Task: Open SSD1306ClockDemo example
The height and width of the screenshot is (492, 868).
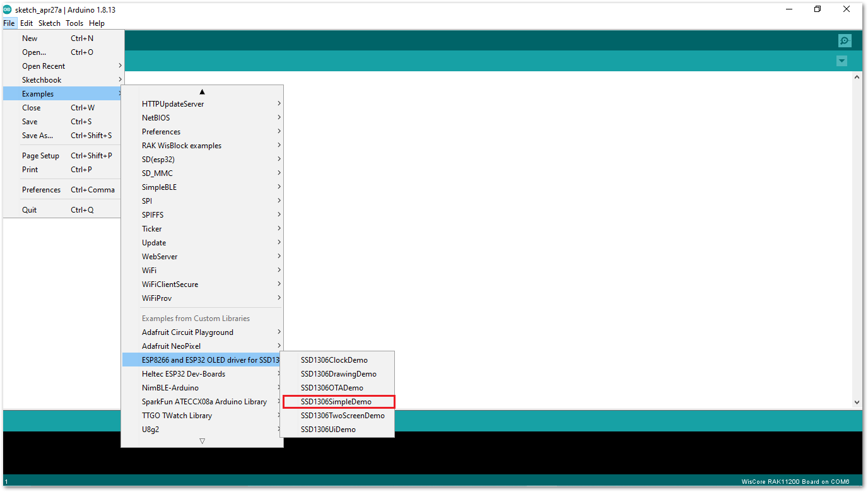Action: (337, 360)
